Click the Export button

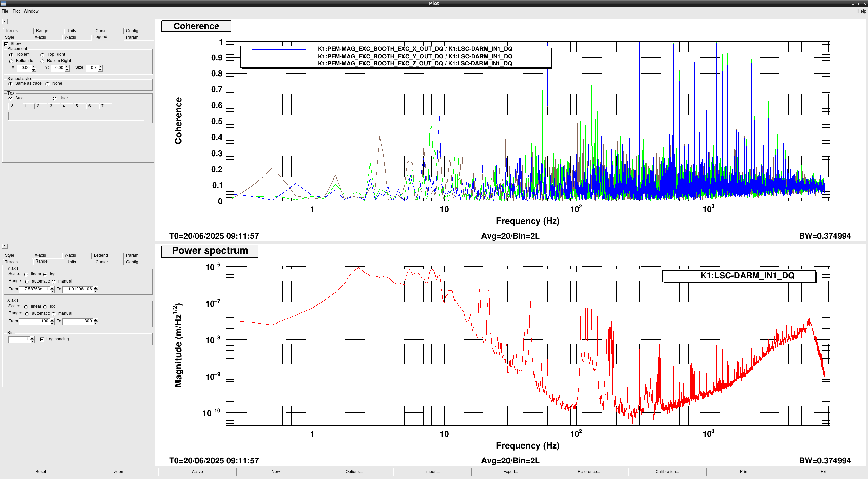tap(511, 472)
